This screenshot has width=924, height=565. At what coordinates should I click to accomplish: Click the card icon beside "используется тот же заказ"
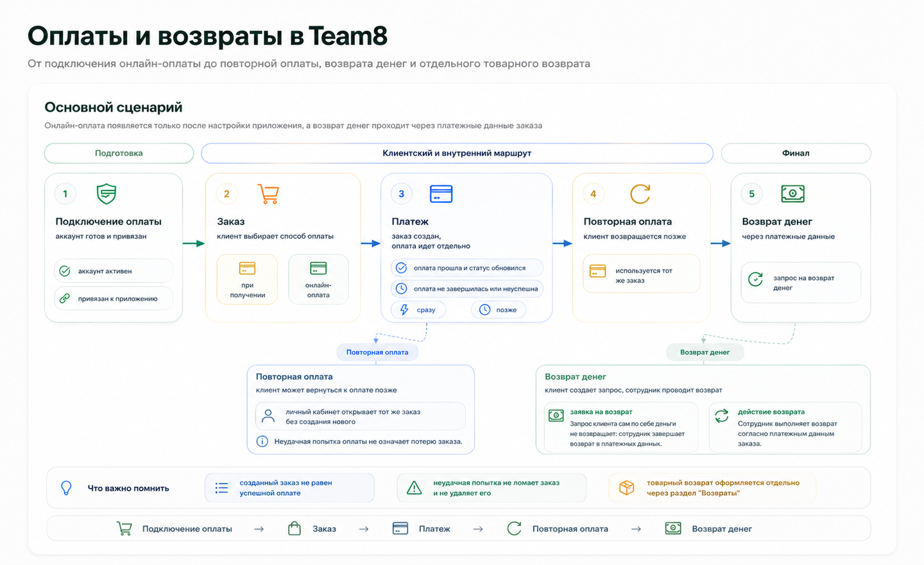(597, 271)
